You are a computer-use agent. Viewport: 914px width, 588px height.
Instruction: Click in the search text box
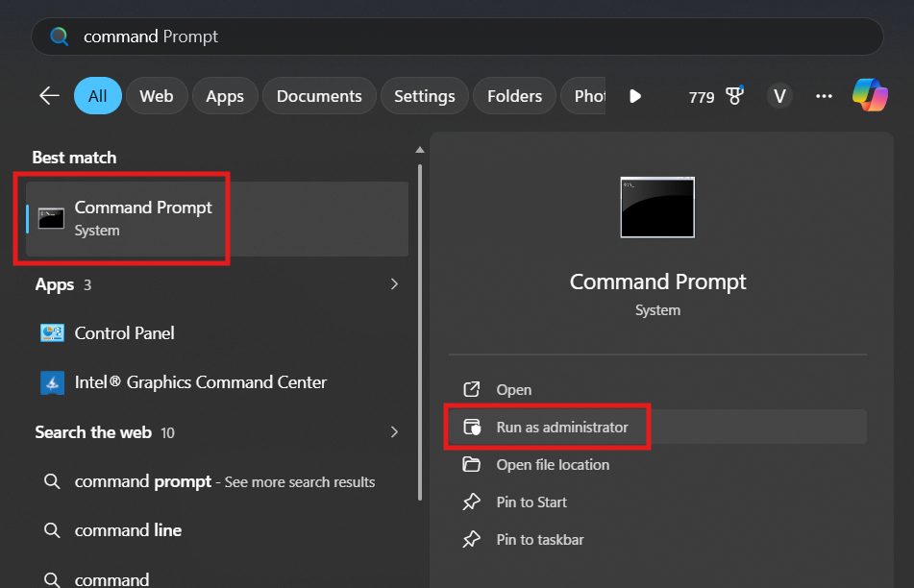pos(461,37)
